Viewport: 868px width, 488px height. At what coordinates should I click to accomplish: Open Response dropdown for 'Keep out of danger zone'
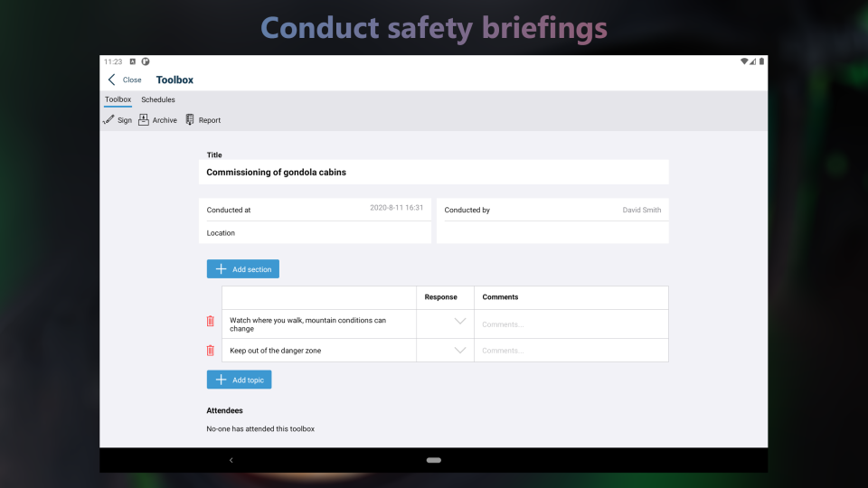point(459,351)
